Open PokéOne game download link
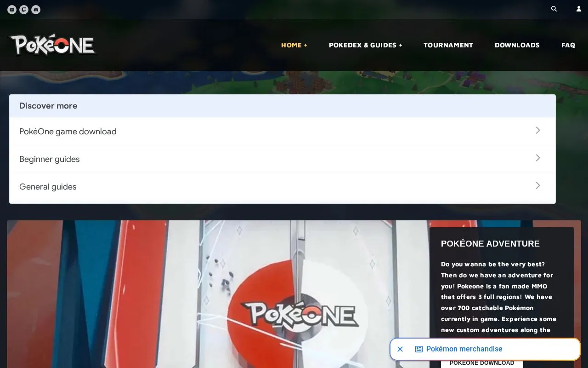The image size is (588, 368). click(x=282, y=131)
